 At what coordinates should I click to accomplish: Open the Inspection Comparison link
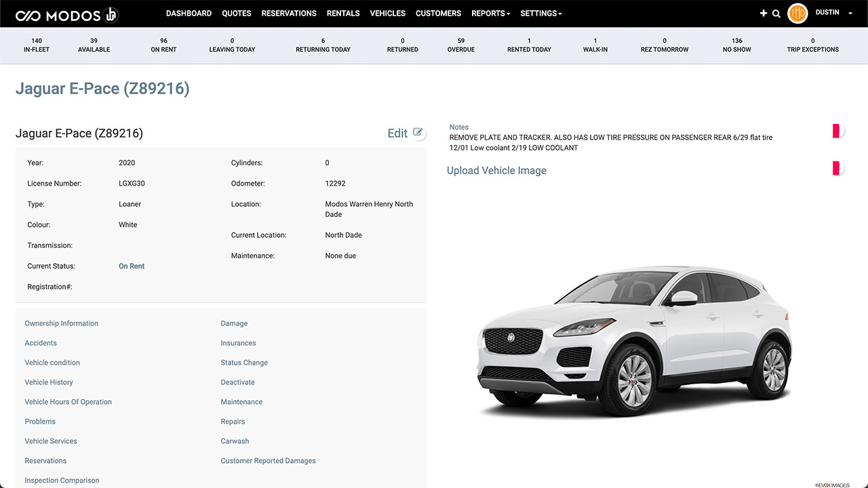pos(62,481)
